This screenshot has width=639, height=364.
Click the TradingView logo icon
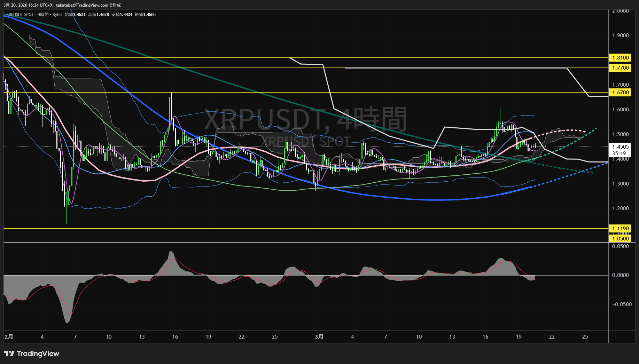(x=9, y=354)
